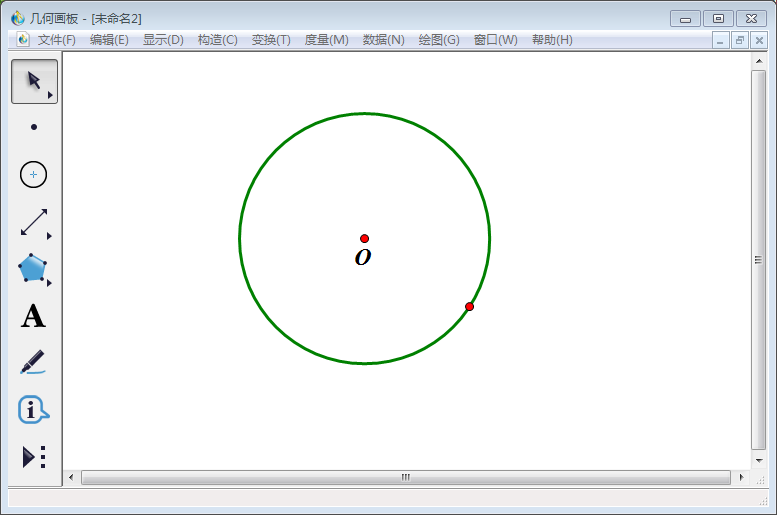Select the Arrow selection tool
777x515 pixels.
click(x=34, y=81)
